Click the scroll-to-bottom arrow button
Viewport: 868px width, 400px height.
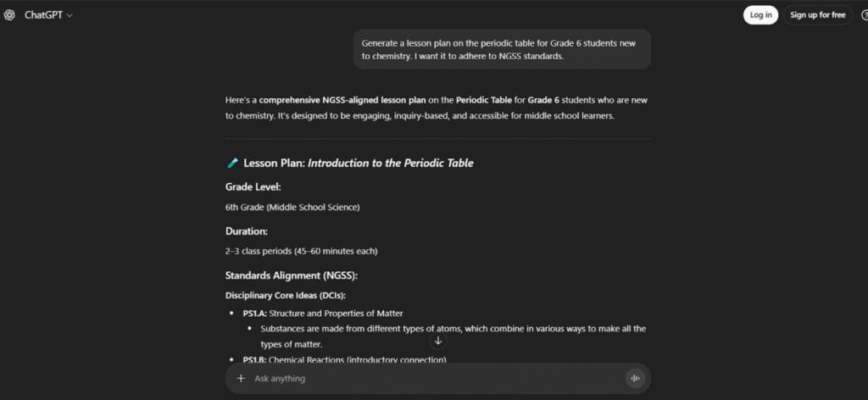[x=438, y=341]
